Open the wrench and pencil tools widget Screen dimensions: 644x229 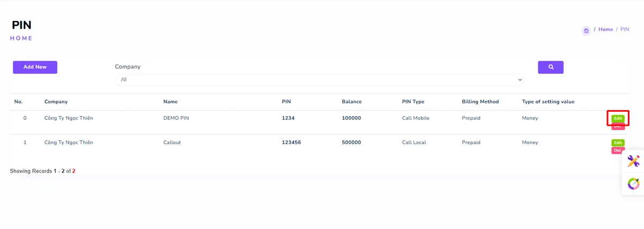pos(633,161)
